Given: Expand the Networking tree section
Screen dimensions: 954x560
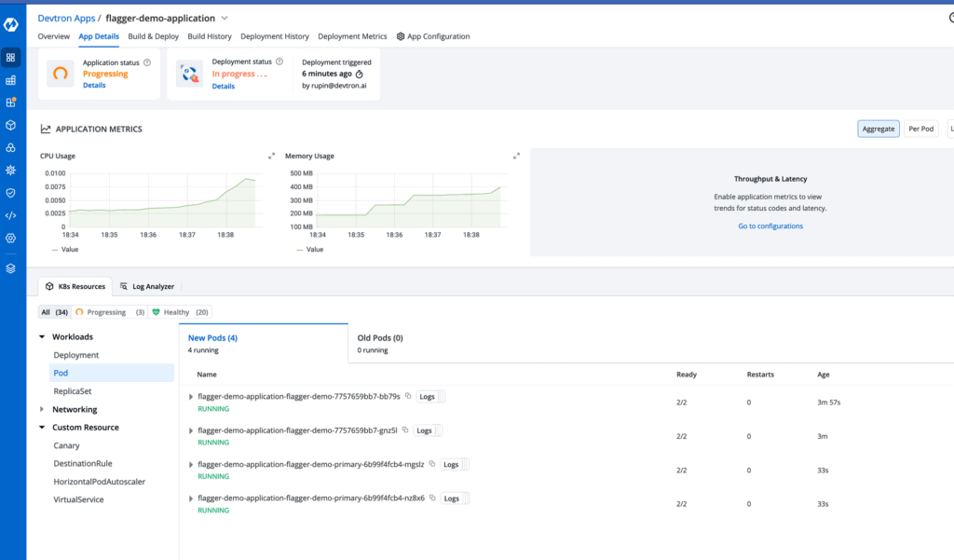Looking at the screenshot, I should [41, 408].
